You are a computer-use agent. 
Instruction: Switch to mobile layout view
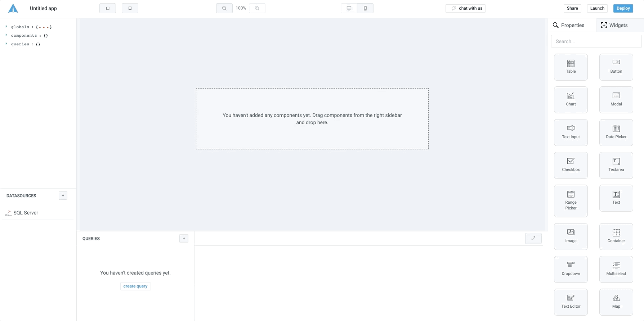coord(365,8)
